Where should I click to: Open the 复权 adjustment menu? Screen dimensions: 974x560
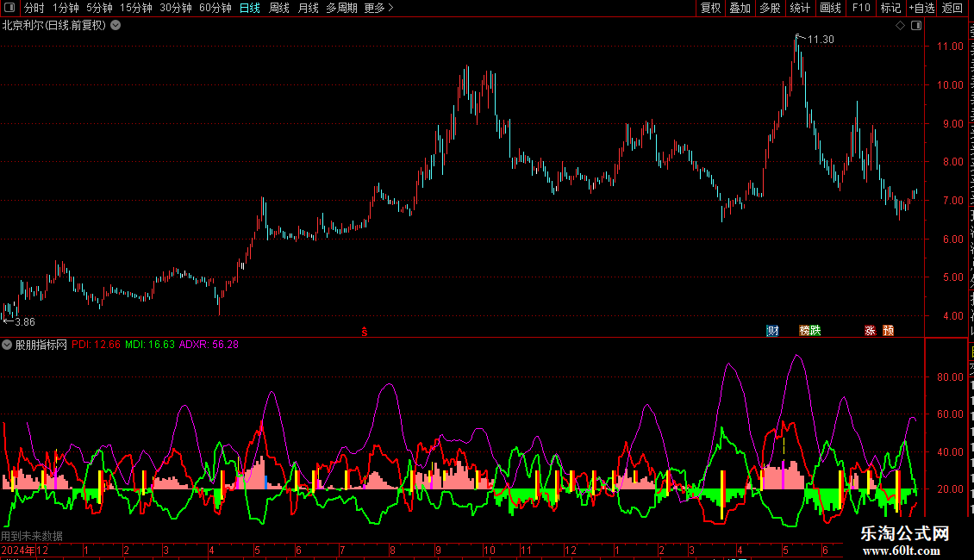point(710,8)
